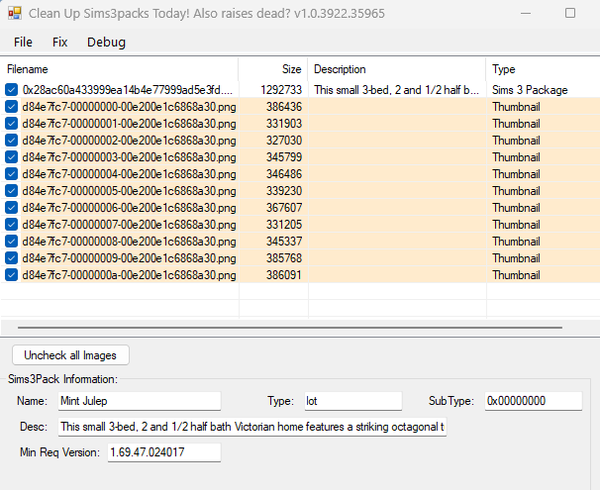Open the Debug menu
The height and width of the screenshot is (490, 600).
pos(106,42)
